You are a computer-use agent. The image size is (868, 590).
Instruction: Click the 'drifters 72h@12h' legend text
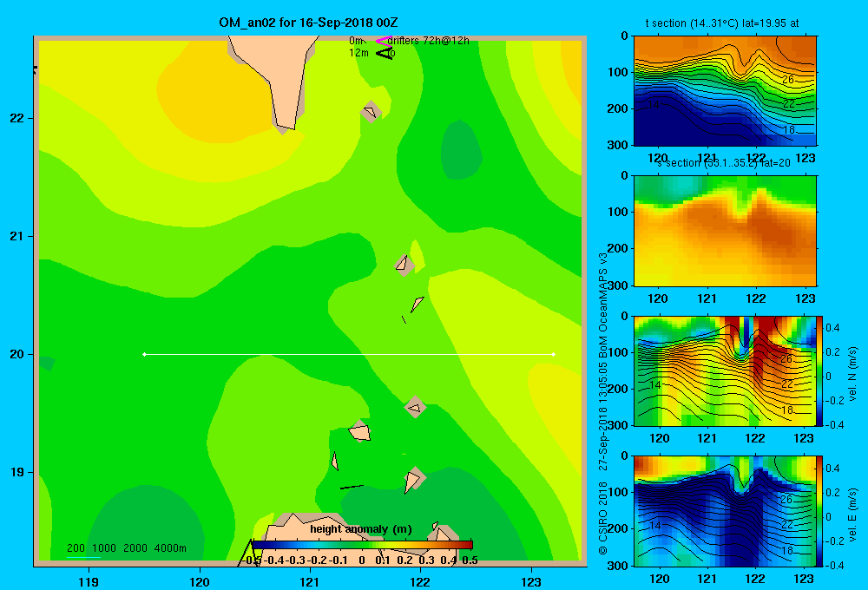coord(429,41)
